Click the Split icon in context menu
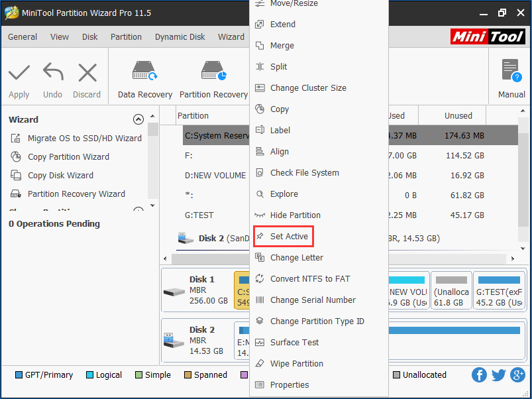This screenshot has width=532, height=399. [x=260, y=66]
